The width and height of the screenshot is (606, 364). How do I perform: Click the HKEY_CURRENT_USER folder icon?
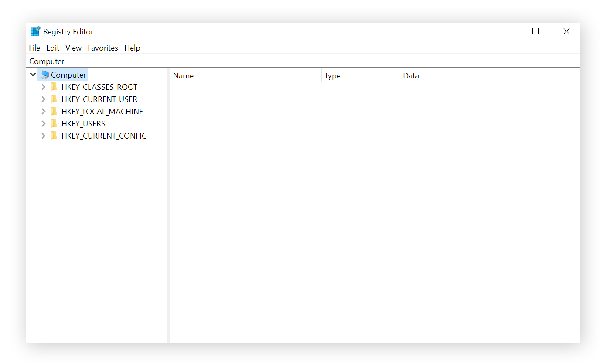pyautogui.click(x=53, y=99)
